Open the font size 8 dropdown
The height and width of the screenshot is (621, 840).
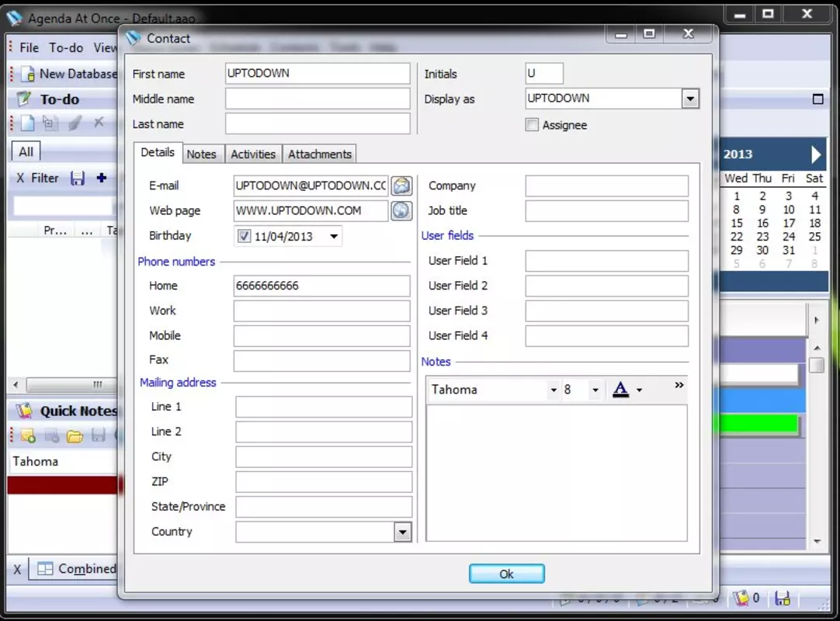[595, 390]
